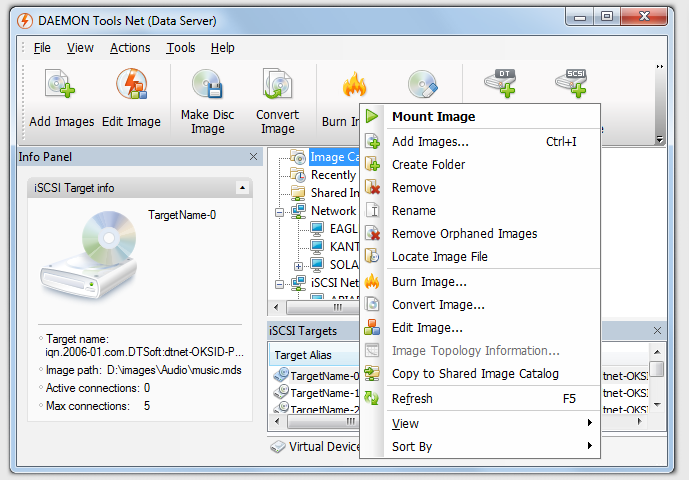The image size is (689, 480).
Task: Open the View submenu arrow
Action: click(x=589, y=423)
